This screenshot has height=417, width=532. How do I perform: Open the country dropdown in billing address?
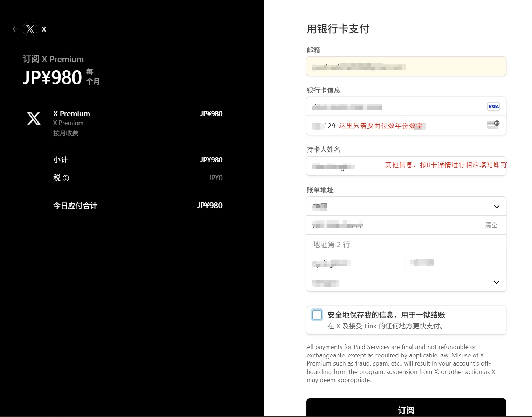406,206
